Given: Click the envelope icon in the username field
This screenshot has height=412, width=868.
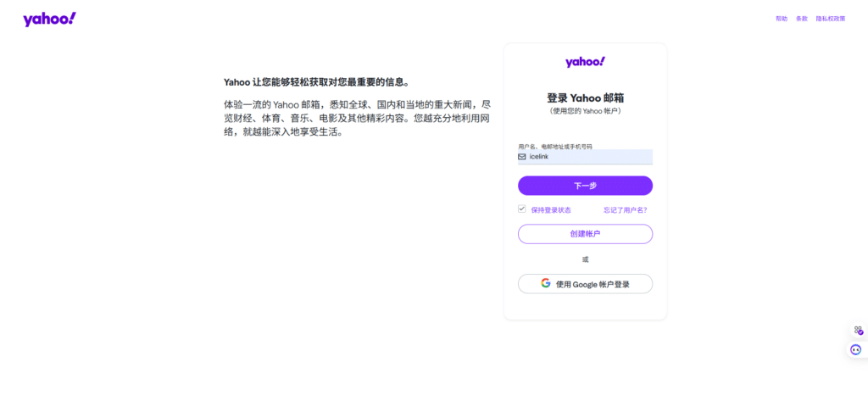Looking at the screenshot, I should tap(522, 157).
